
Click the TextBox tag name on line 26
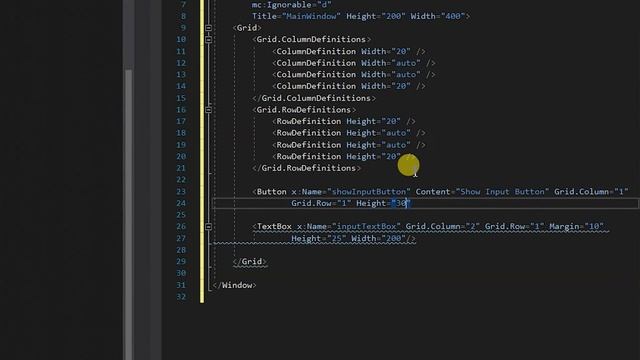[274, 227]
